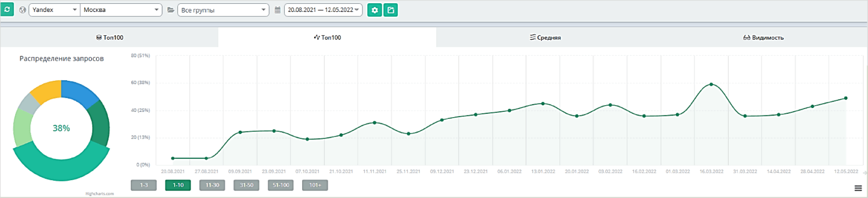
Task: Open date range 20.08.2021 — 12.05.2022 picker
Action: pos(323,10)
